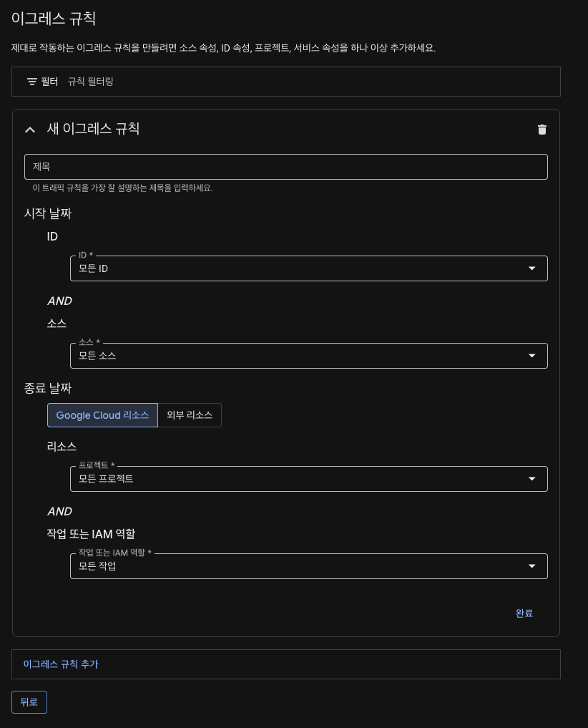Viewport: 588px width, 728px height.
Task: Open the 모든 작업 dropdown
Action: [308, 566]
